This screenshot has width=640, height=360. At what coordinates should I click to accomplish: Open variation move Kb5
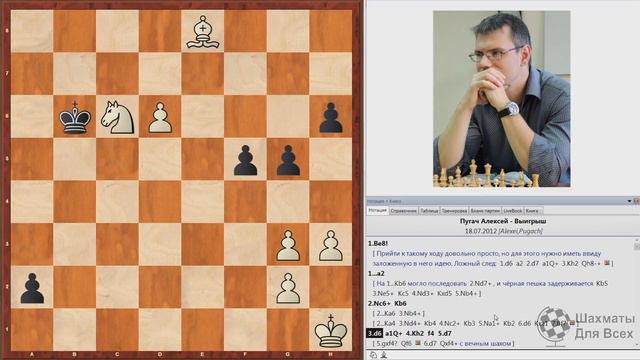pos(602,283)
